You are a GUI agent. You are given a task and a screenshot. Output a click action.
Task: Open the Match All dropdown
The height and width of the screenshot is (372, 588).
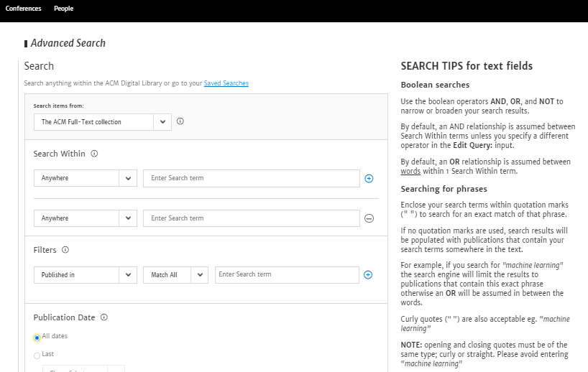pos(175,275)
